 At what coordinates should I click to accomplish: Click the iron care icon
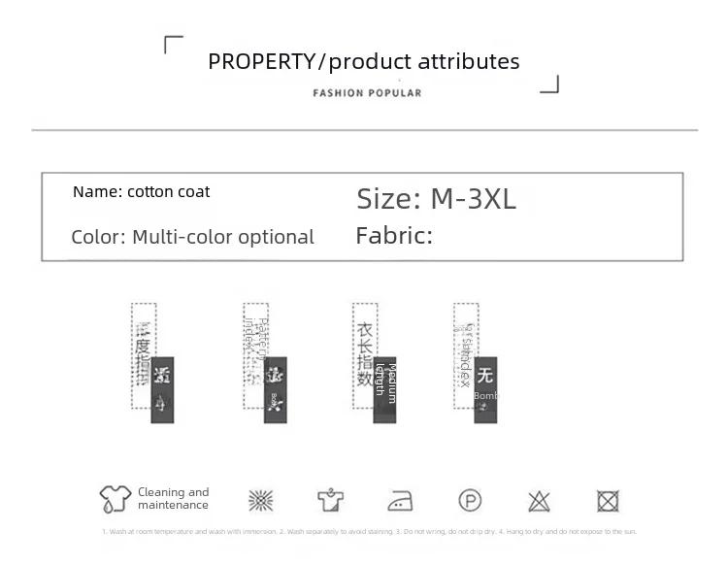point(400,501)
